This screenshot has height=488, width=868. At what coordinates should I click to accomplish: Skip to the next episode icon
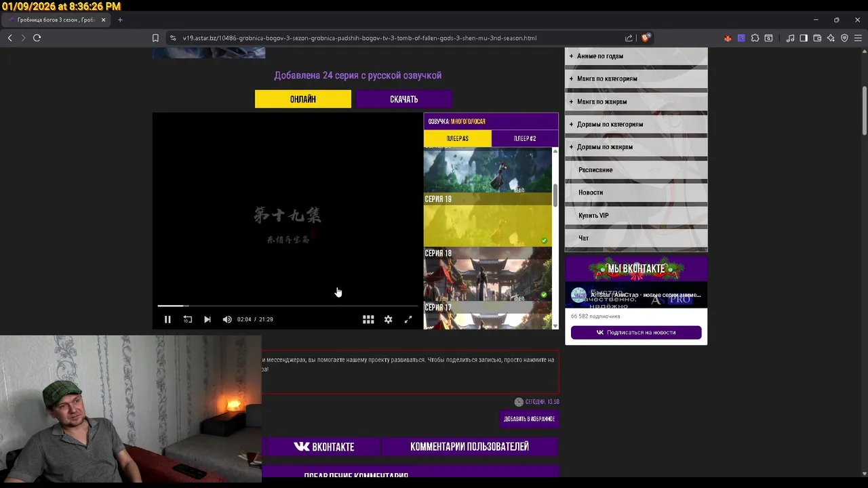tap(208, 319)
